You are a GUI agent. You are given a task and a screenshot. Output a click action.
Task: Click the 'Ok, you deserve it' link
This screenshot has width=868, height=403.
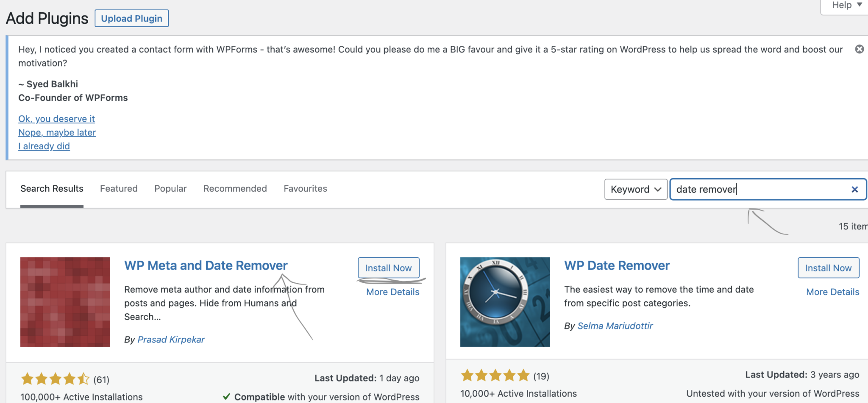56,119
